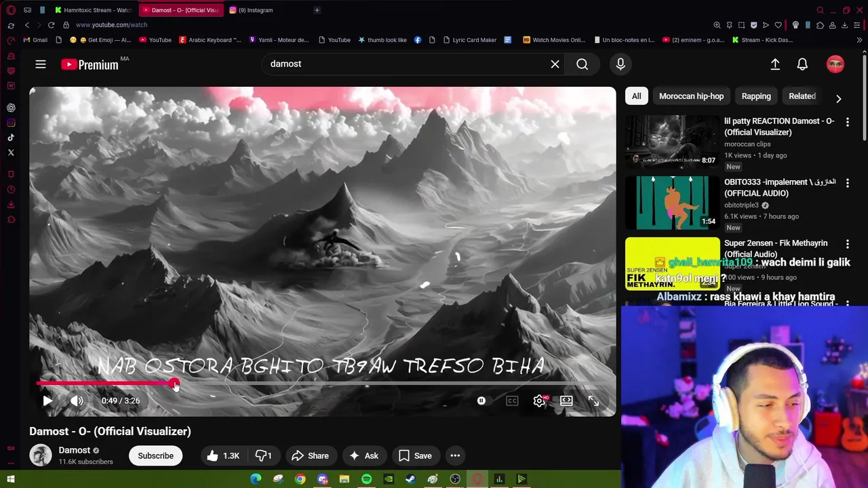Screen dimensions: 868x488
Task: Open lil patty REACTION video thumbnail
Action: 672,142
